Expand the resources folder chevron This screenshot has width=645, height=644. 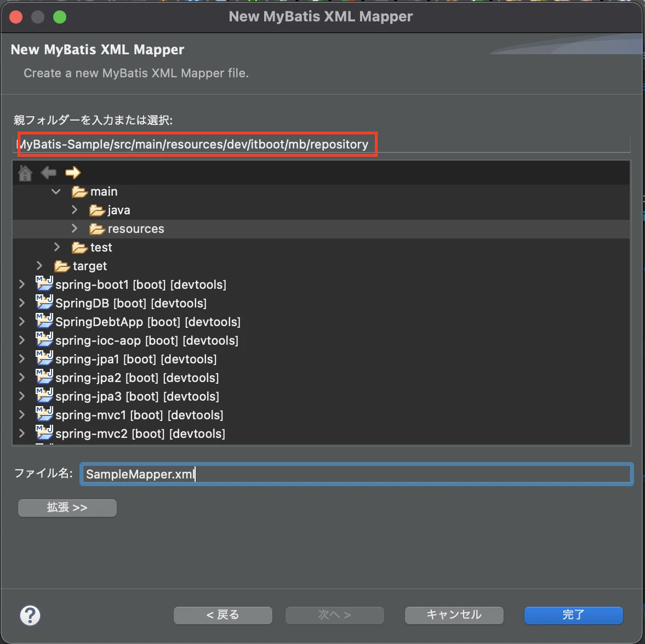click(75, 229)
